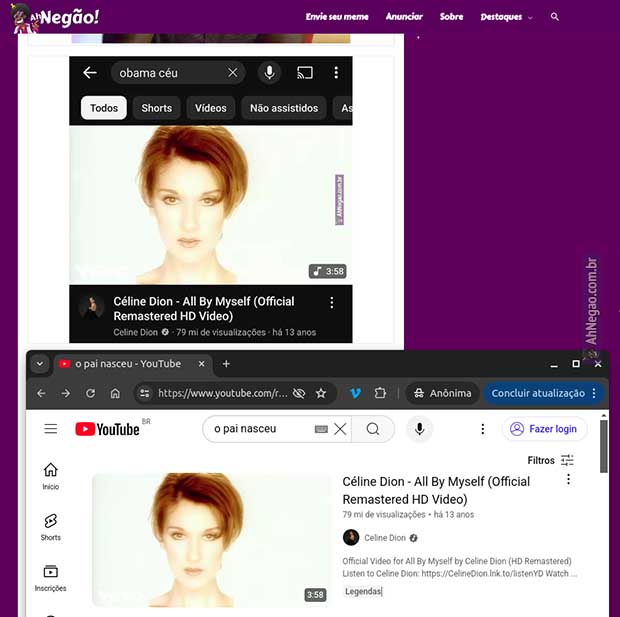
Task: Click the voice search microphone on desktop YouTube
Action: (x=419, y=429)
